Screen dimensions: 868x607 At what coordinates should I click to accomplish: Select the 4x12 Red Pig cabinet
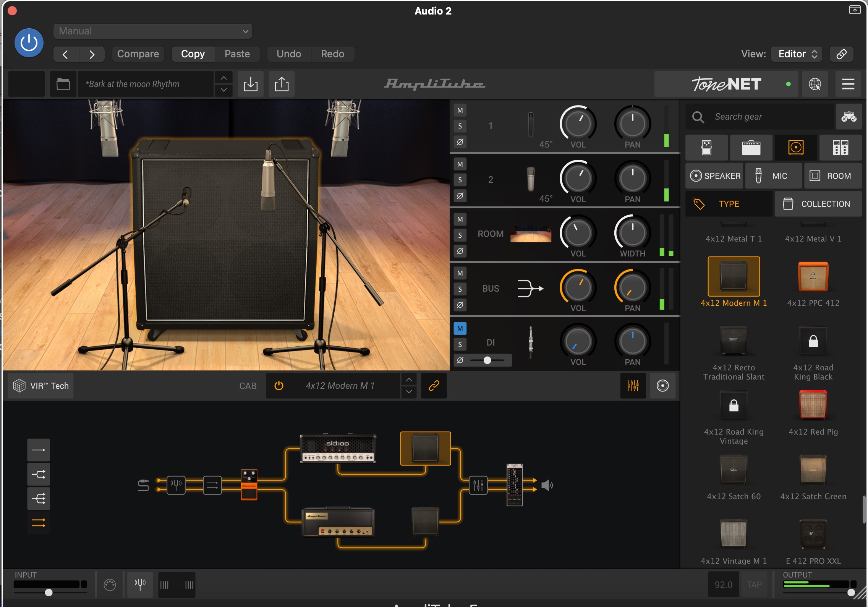click(813, 405)
